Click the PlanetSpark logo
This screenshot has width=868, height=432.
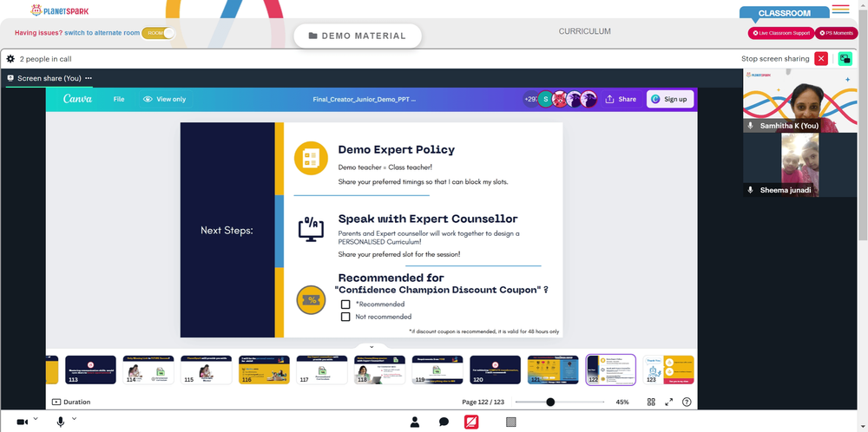[59, 10]
